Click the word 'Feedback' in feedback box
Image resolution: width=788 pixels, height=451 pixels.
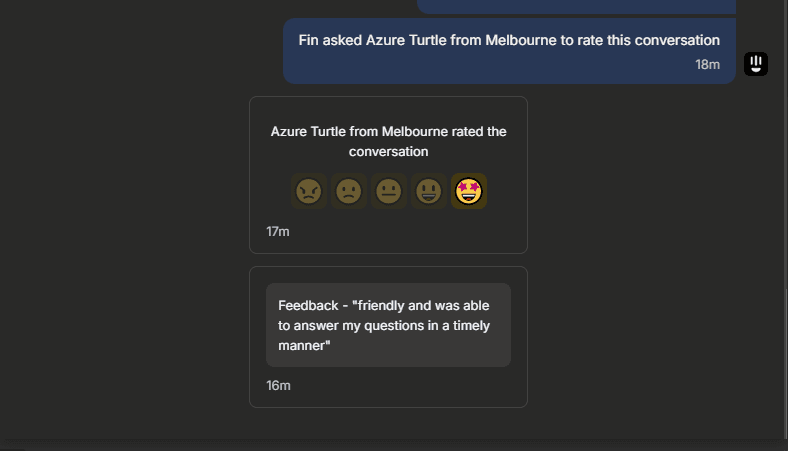308,306
